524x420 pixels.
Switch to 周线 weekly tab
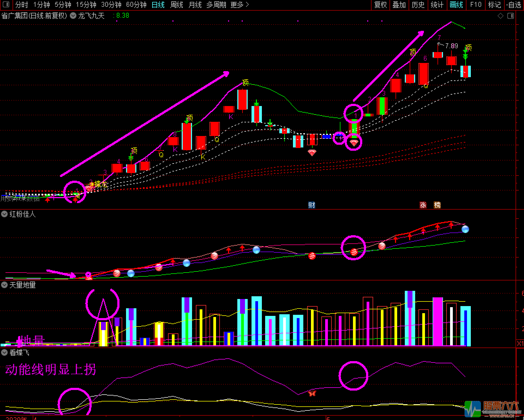[176, 5]
